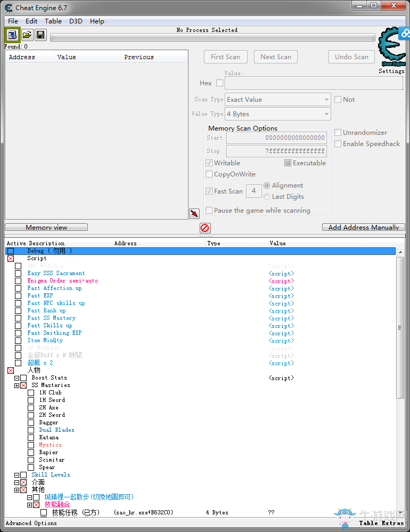The image size is (410, 532).
Task: Activate Easy SSS Sacrament script
Action: point(18,273)
